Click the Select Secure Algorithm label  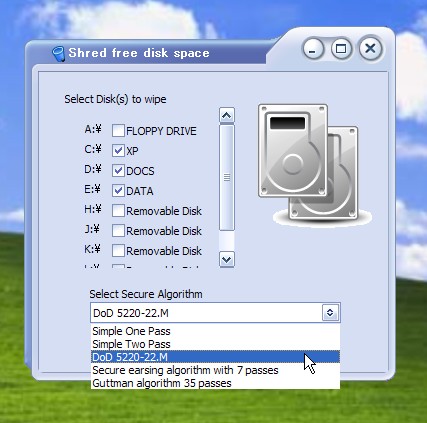coord(146,294)
